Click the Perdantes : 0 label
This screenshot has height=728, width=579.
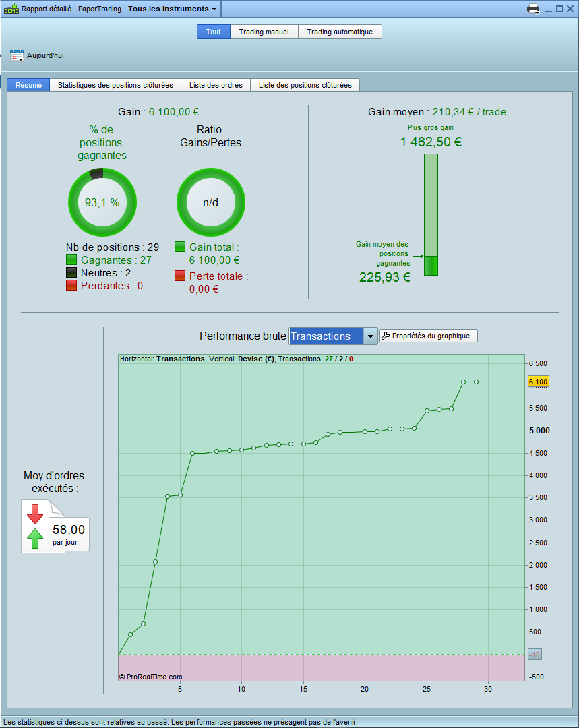click(112, 286)
